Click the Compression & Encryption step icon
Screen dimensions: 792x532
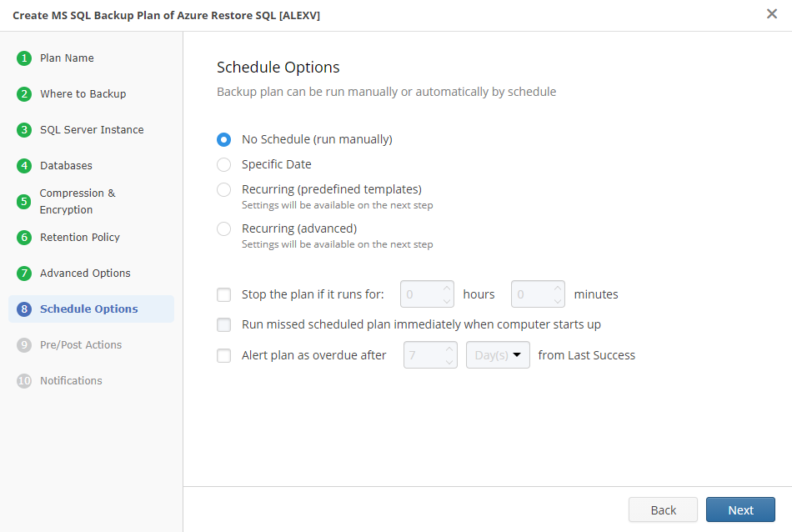23,201
